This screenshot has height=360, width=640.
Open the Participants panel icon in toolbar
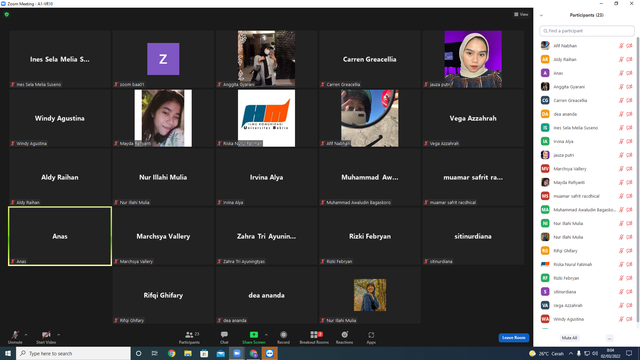click(189, 335)
